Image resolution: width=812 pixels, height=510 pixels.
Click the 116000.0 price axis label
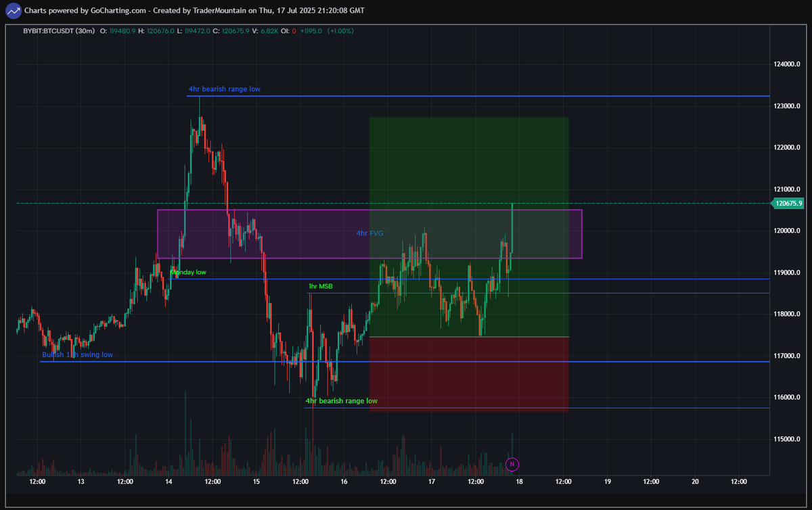pyautogui.click(x=788, y=398)
